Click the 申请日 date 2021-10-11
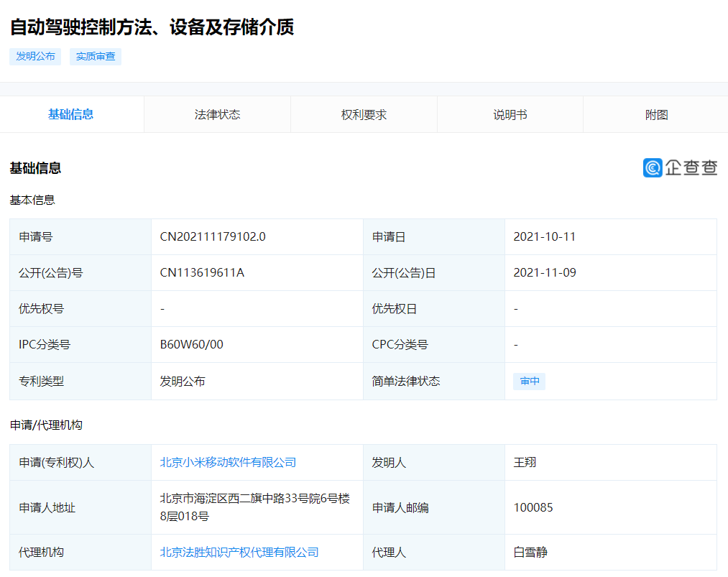Screen dimensions: 728x577 point(545,236)
